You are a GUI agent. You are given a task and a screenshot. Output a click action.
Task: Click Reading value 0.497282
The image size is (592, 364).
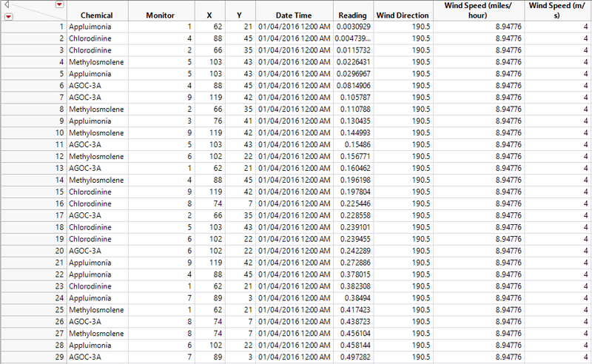tap(355, 357)
